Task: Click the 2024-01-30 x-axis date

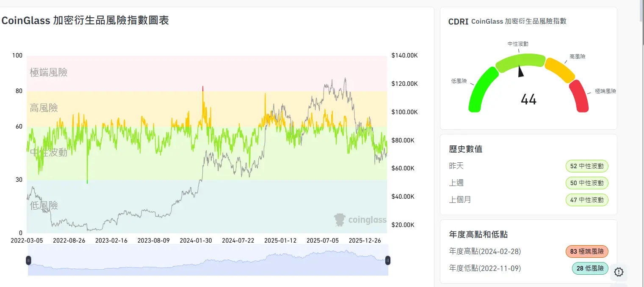Action: [196, 241]
